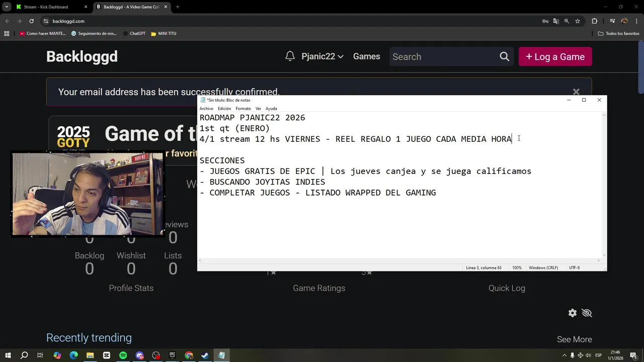Open Chrome three-dot menu
Image resolution: width=644 pixels, height=362 pixels.
pos(636,21)
